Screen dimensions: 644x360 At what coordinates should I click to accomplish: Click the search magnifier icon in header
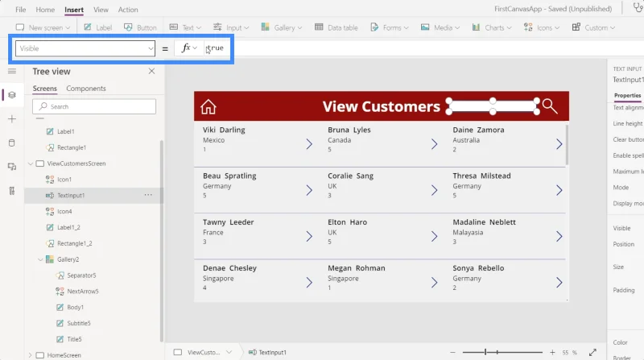(550, 106)
